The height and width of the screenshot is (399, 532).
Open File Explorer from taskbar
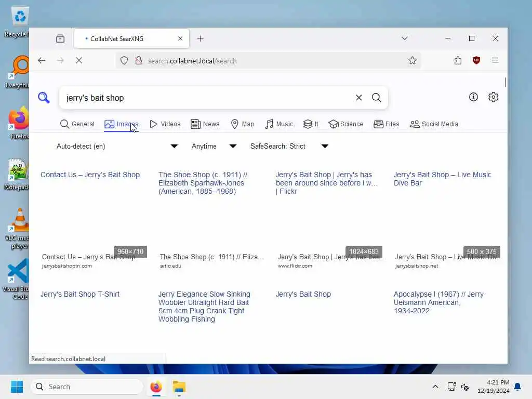coord(179,387)
